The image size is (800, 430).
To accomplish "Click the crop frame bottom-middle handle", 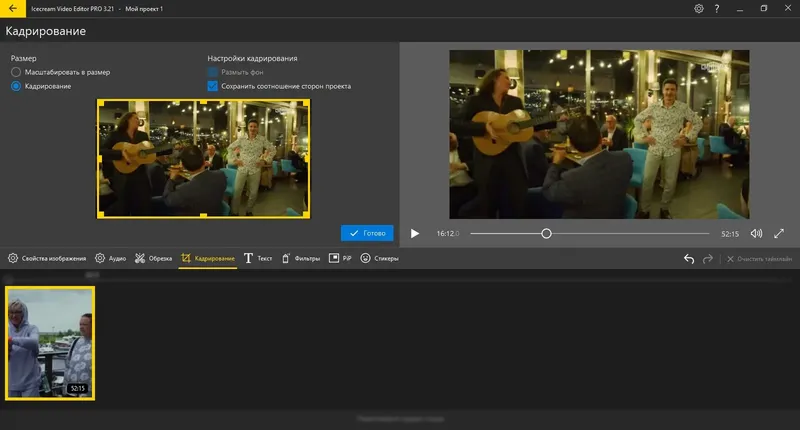I will click(204, 216).
